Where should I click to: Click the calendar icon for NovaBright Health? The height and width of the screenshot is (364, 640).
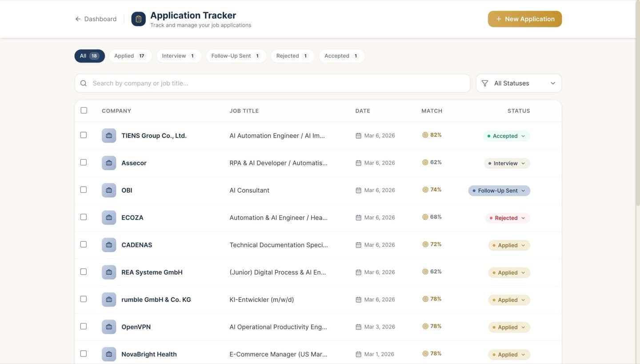358,354
